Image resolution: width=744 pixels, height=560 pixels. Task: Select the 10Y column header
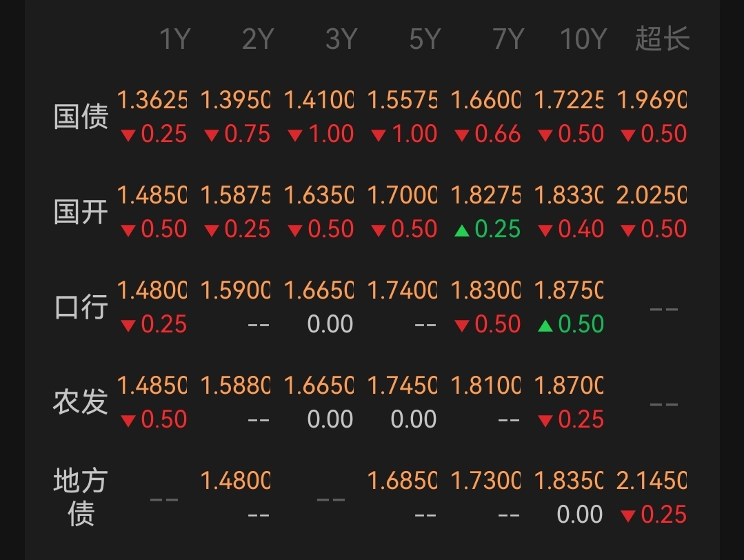pyautogui.click(x=583, y=39)
